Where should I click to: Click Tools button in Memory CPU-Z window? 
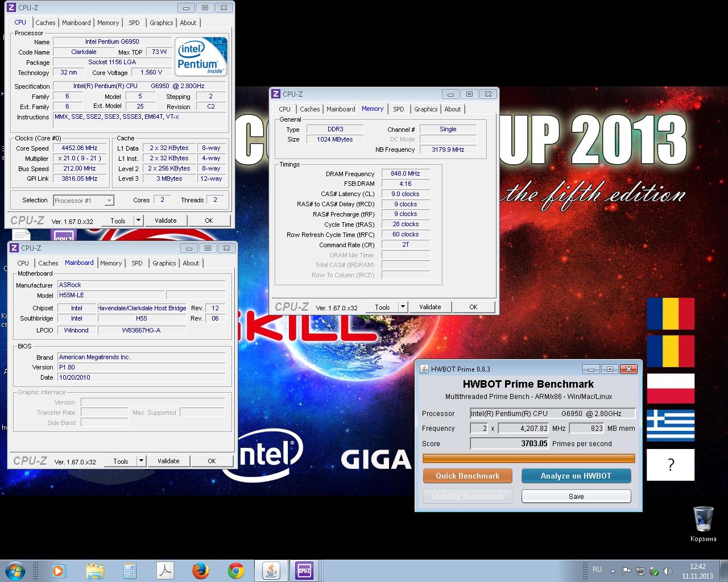pyautogui.click(x=382, y=307)
